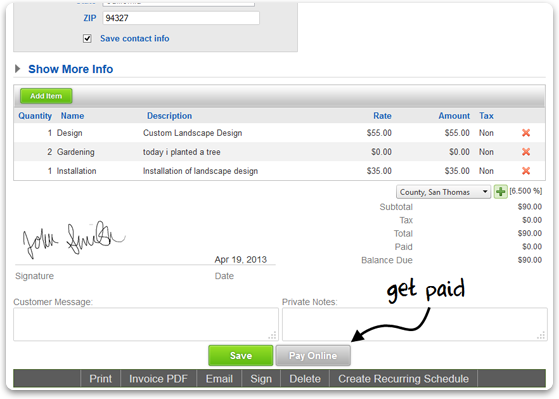Click the Customer Message box resize grip
Screen dimensions: 559x399
(273, 336)
